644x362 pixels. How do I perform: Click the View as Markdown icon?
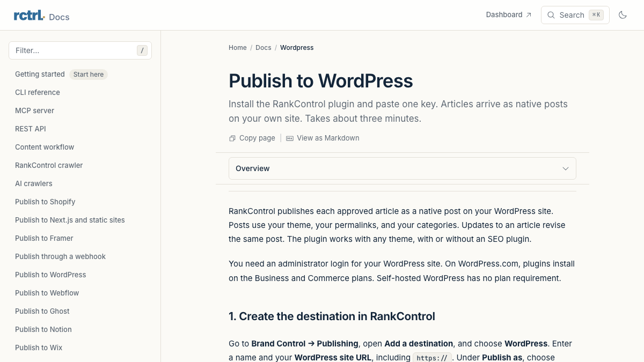[290, 138]
